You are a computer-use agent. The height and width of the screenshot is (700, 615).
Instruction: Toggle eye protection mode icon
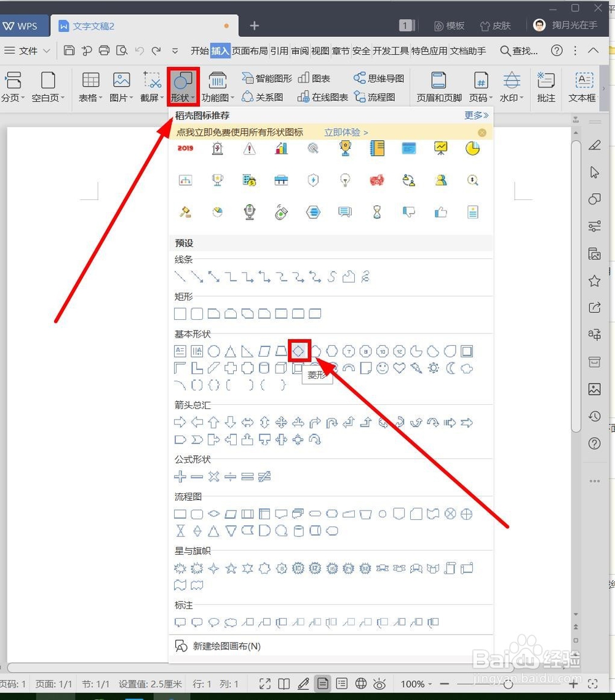379,683
